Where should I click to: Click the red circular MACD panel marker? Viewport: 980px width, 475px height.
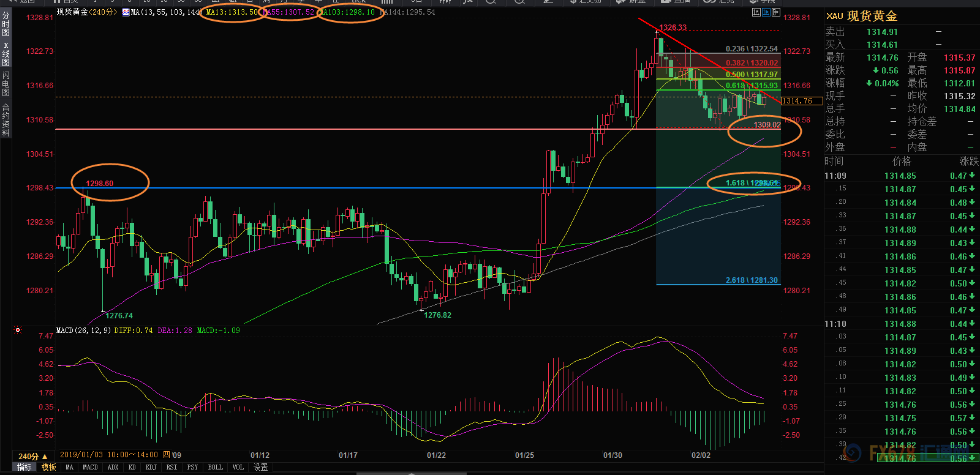(x=18, y=330)
